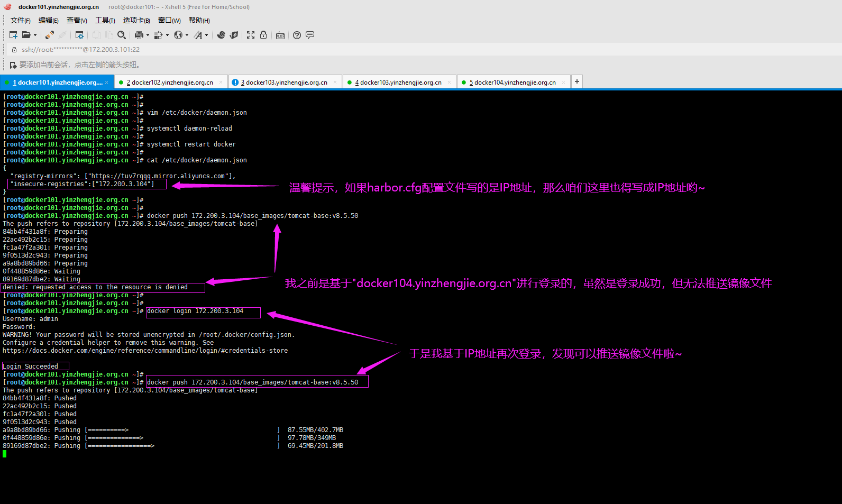Launch Xmanager icon in toolbar

pos(234,35)
